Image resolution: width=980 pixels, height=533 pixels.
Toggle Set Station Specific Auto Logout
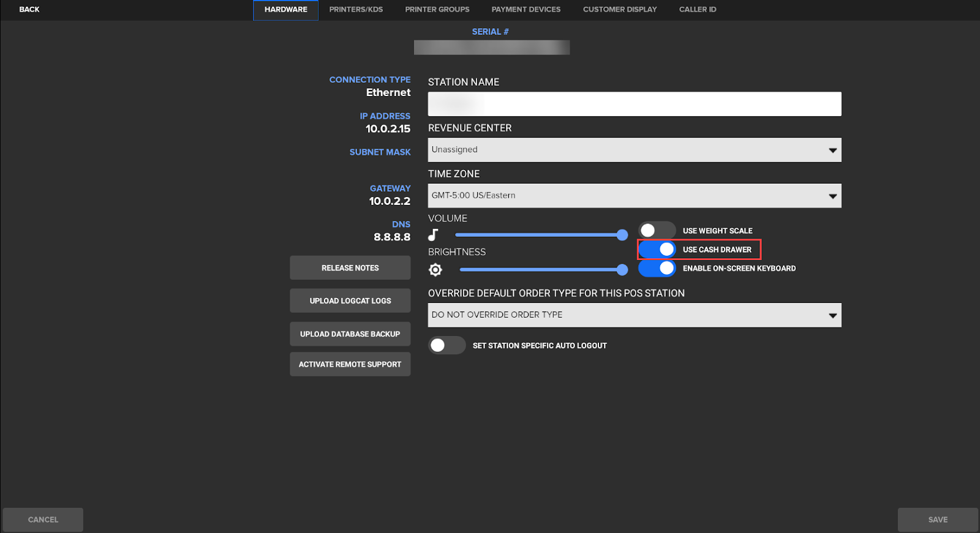click(447, 346)
